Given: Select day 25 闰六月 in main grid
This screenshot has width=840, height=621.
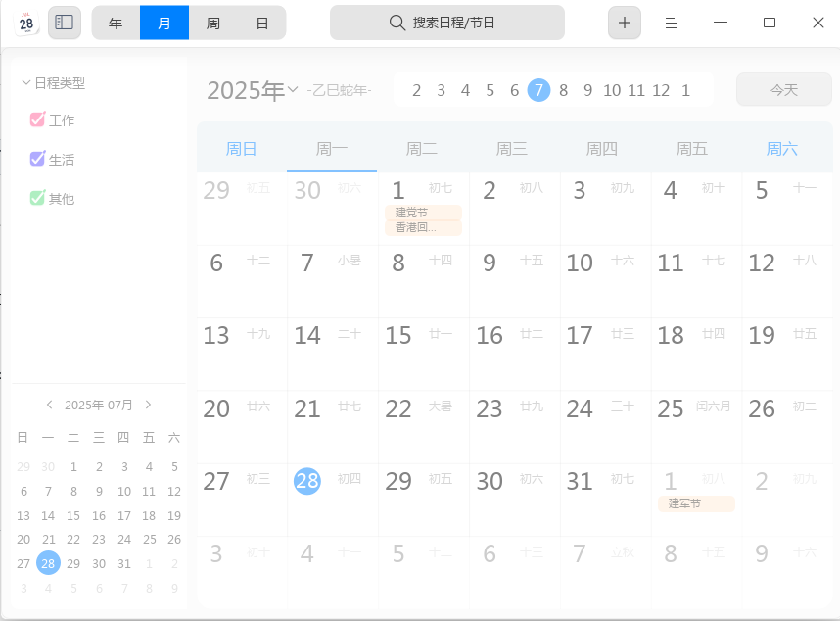Looking at the screenshot, I should (x=696, y=427).
